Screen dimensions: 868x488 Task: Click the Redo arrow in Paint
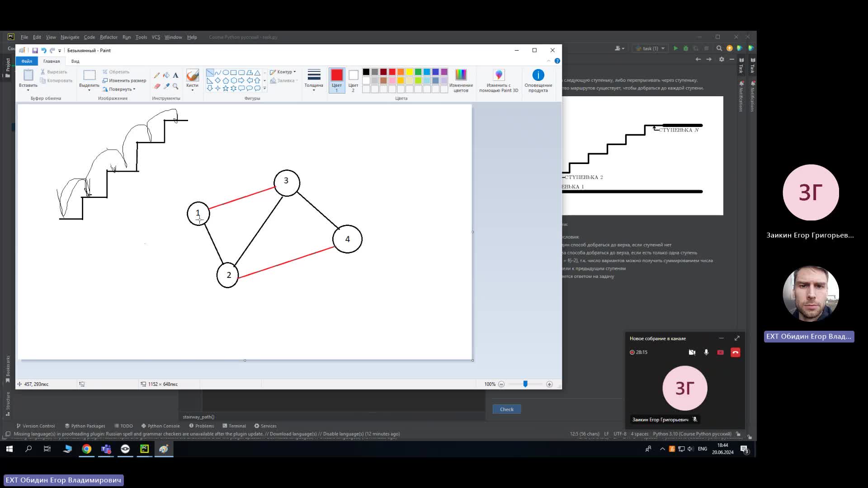tap(52, 51)
